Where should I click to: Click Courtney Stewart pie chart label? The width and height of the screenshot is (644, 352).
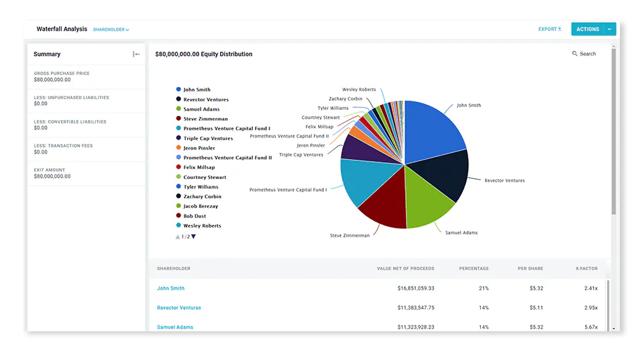coord(321,117)
